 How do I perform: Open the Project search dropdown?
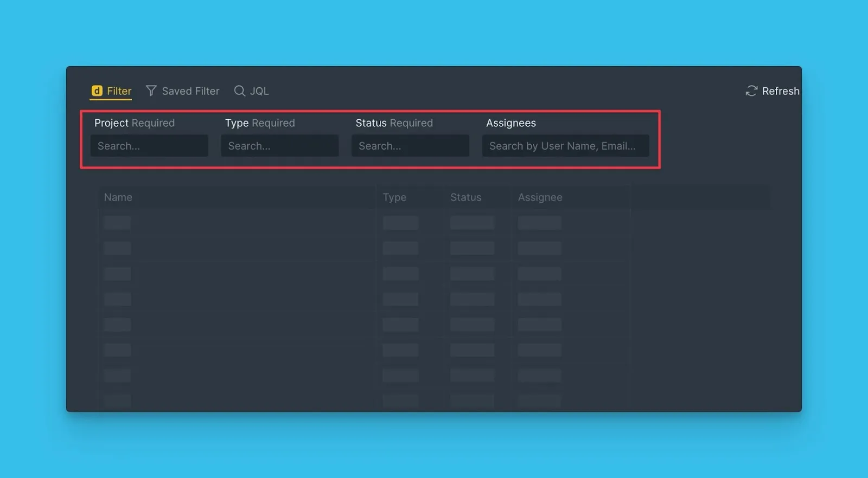pyautogui.click(x=149, y=146)
